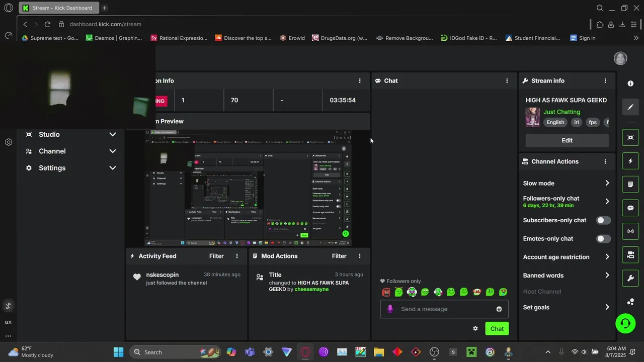Open Session Info three-dot menu
Viewport: 644px width, 362px height.
pos(359,80)
